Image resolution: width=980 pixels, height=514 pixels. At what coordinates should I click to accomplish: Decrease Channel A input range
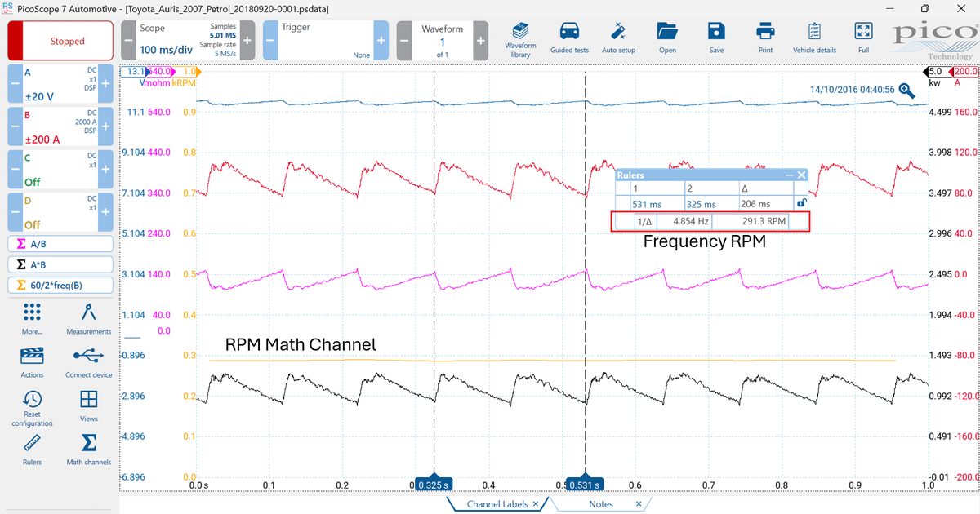[15, 84]
